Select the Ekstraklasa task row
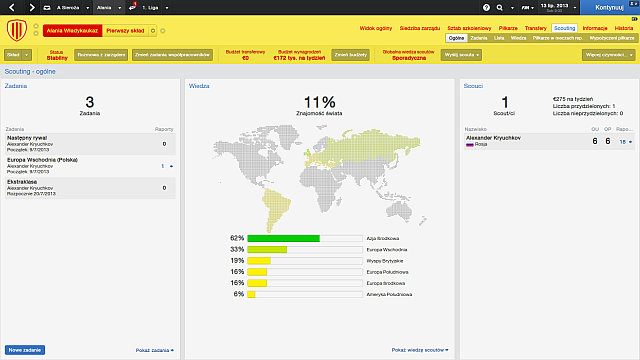Viewport: 640px width, 360px height. point(90,188)
